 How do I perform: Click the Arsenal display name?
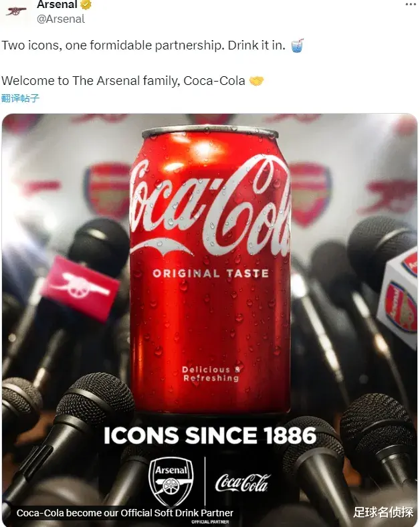pyautogui.click(x=57, y=5)
